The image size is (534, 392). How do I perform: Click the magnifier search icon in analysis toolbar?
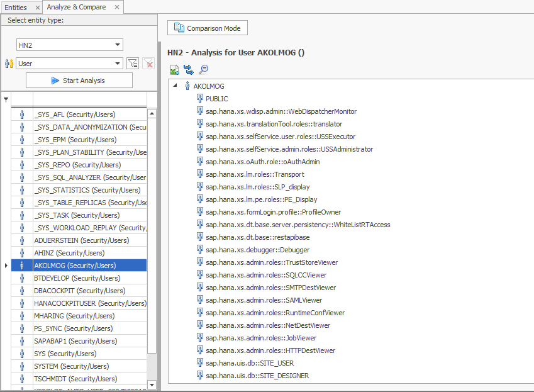pos(203,70)
